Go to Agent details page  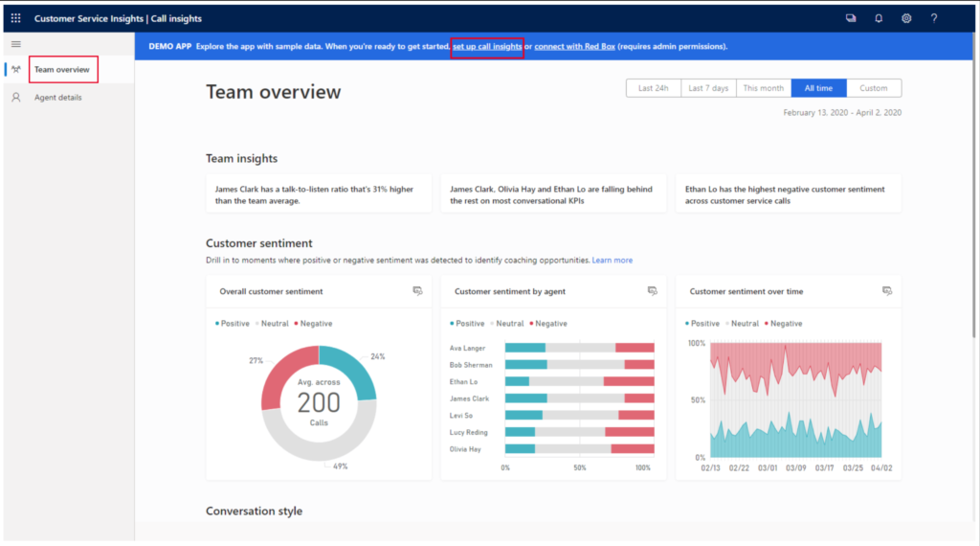[x=58, y=98]
